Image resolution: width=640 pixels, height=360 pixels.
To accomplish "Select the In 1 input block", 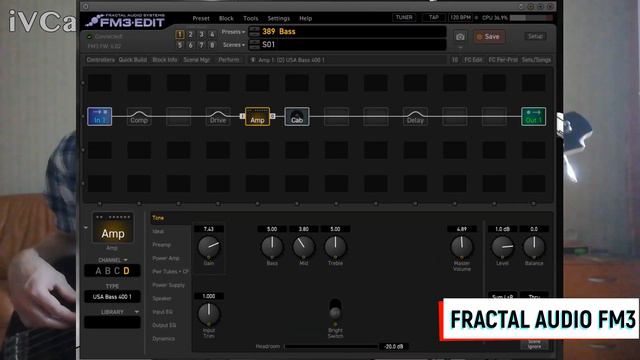I will (100, 117).
